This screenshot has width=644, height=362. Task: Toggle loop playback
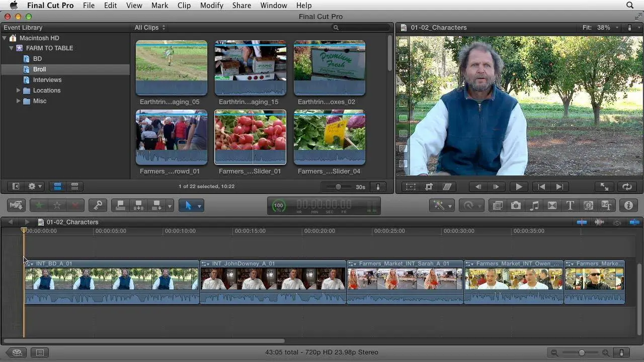click(x=627, y=187)
